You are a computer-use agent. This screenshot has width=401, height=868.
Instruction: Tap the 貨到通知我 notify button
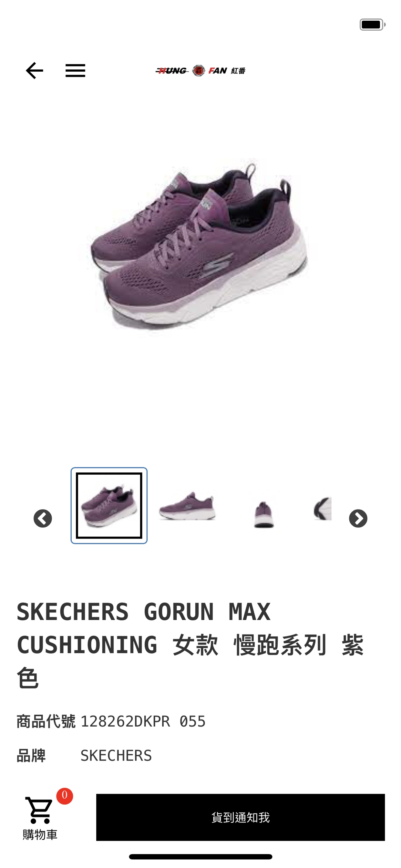click(x=240, y=817)
